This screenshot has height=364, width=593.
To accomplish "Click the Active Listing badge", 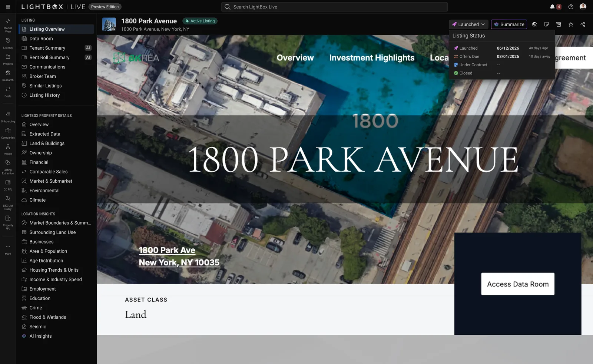I will 200,21.
